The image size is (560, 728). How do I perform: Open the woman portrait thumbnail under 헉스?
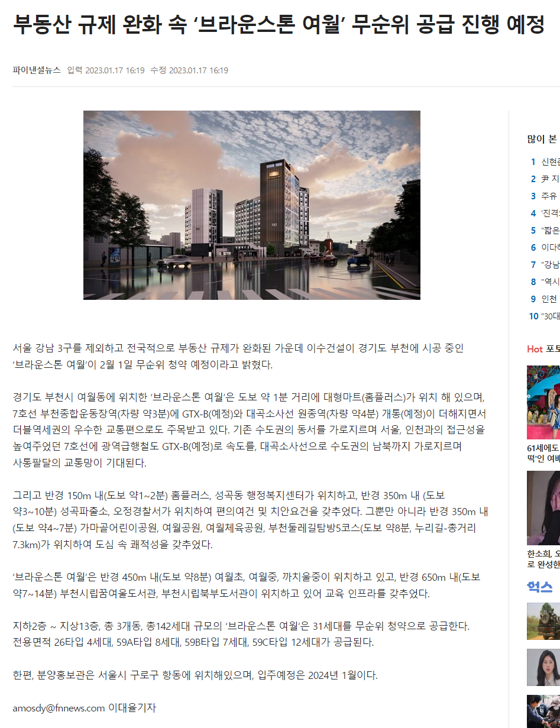(x=543, y=667)
